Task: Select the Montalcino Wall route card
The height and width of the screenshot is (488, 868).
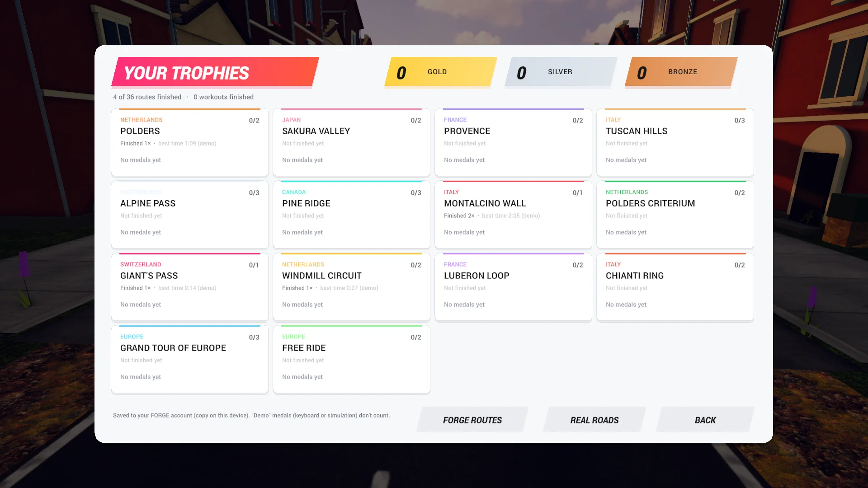Action: pos(514,215)
